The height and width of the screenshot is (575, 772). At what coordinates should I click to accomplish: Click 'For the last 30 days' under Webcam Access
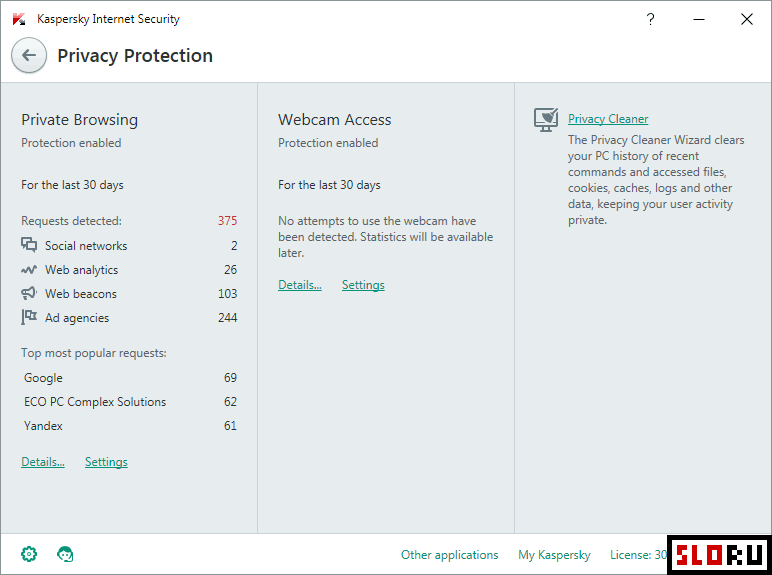[x=329, y=185]
